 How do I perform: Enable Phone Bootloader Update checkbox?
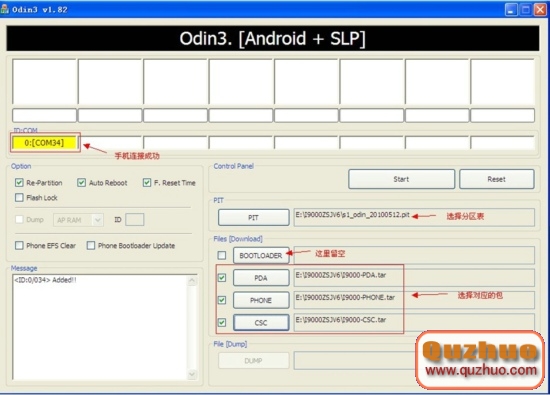coord(90,245)
